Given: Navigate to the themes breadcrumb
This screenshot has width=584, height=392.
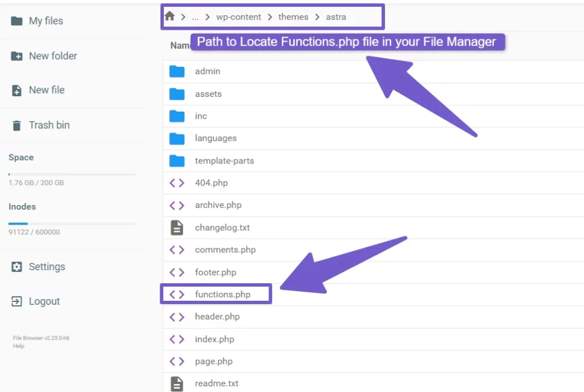Looking at the screenshot, I should click(293, 17).
